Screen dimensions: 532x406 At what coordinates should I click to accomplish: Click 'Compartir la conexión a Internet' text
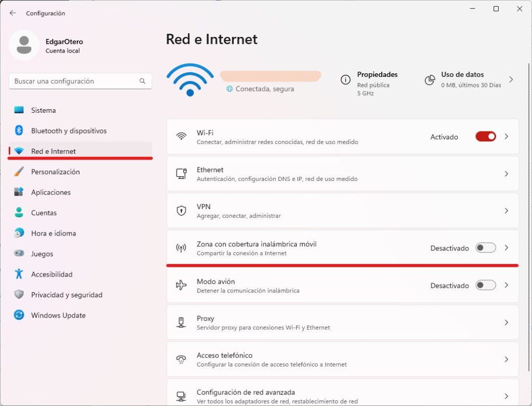(x=242, y=253)
